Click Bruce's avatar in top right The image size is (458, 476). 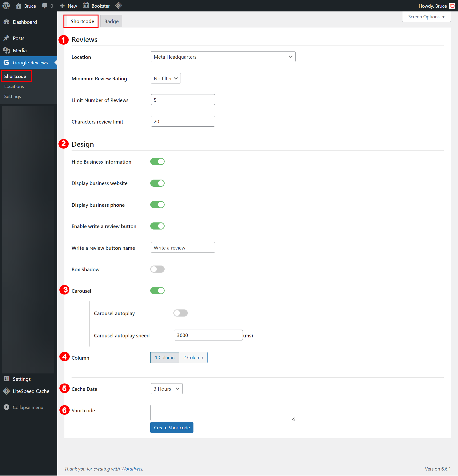[452, 5]
